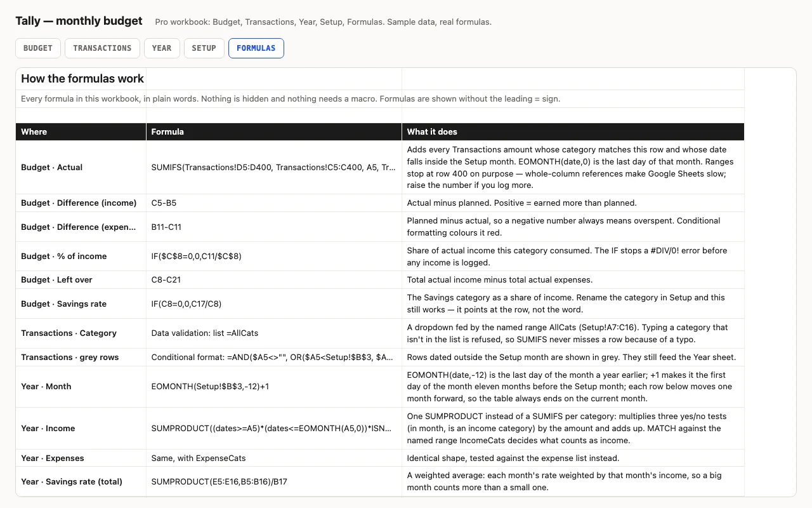Click the 'B11-C11' formula cell

pos(274,227)
